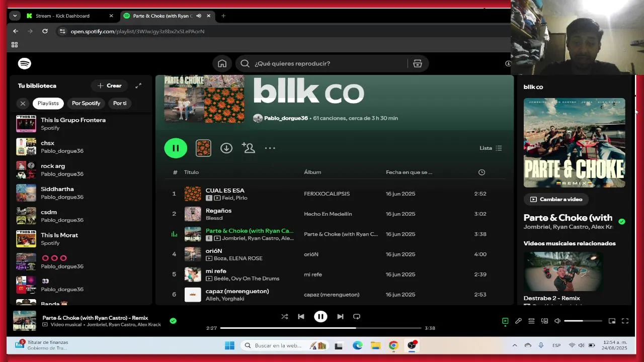Image resolution: width=644 pixels, height=362 pixels.
Task: Select the Por Spotify filter chip
Action: (x=86, y=103)
